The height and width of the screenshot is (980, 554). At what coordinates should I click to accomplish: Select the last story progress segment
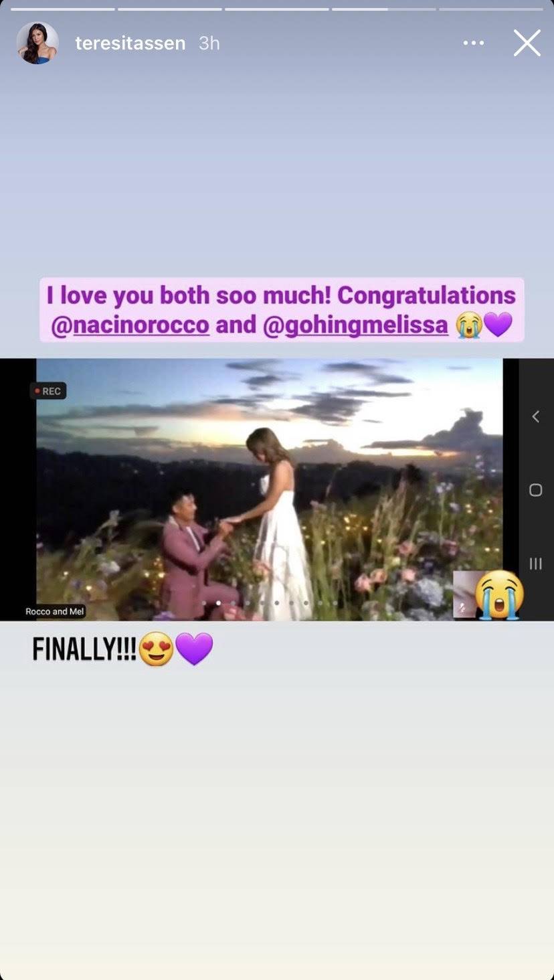coord(491,9)
